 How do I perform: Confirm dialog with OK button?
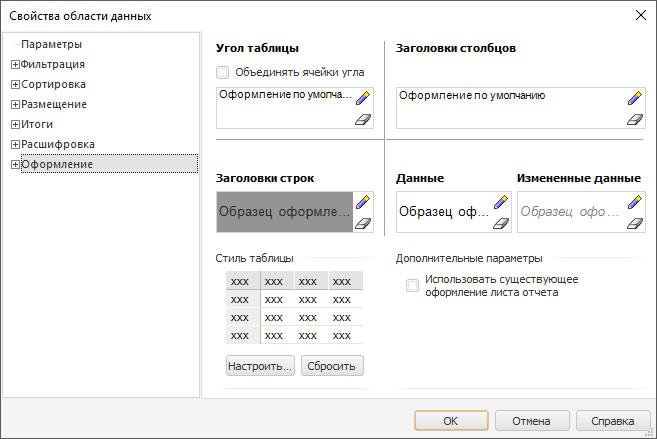(451, 421)
